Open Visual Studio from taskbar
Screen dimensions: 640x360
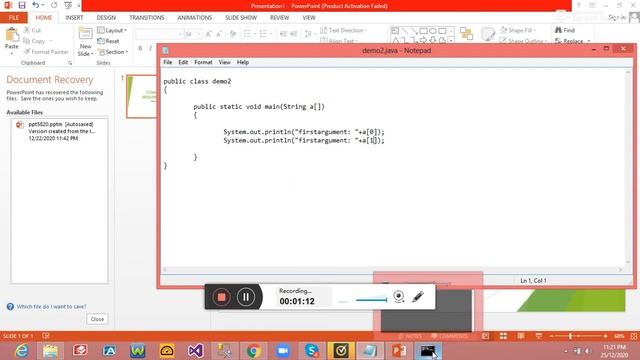196,351
